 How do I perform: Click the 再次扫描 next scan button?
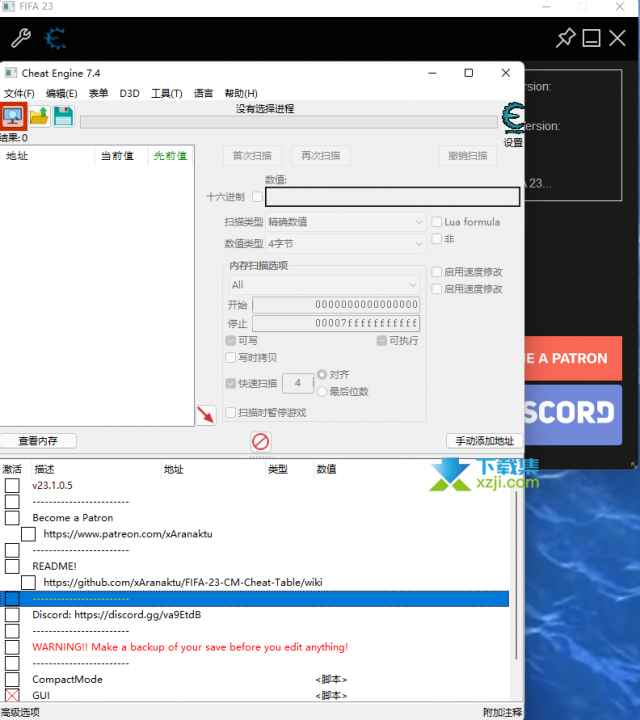point(321,156)
